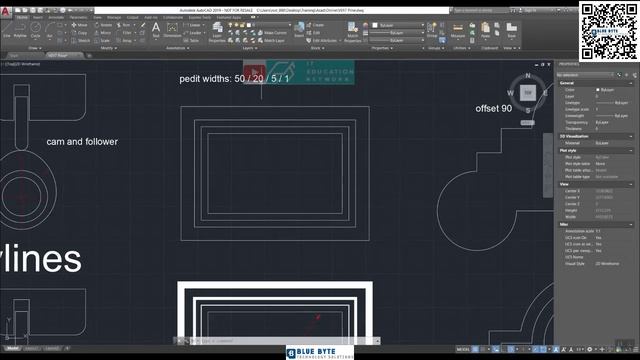
Task: Click the Table annotation tool
Action: (191, 40)
